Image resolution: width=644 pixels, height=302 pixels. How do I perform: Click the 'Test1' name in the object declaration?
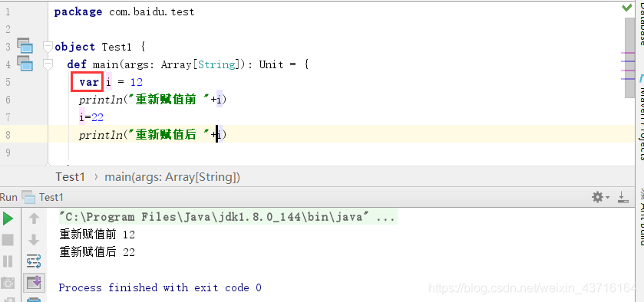click(117, 47)
